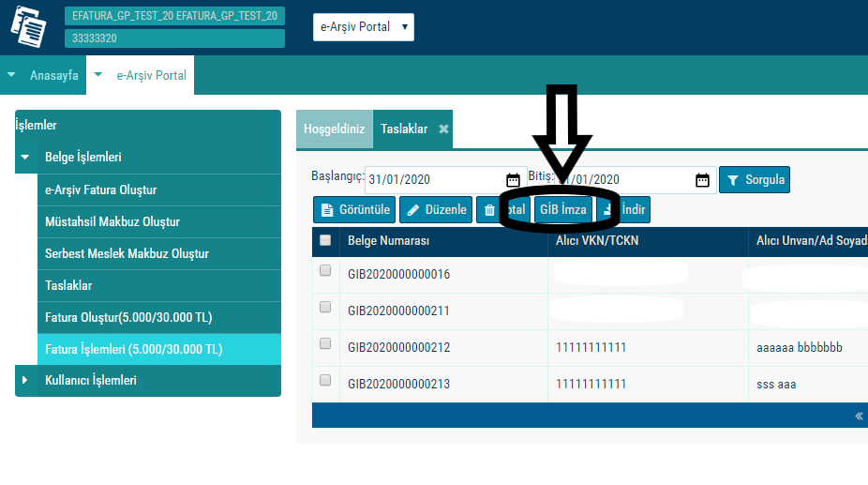Click the Sorgula filter button
This screenshot has height=485, width=868.
(x=754, y=180)
